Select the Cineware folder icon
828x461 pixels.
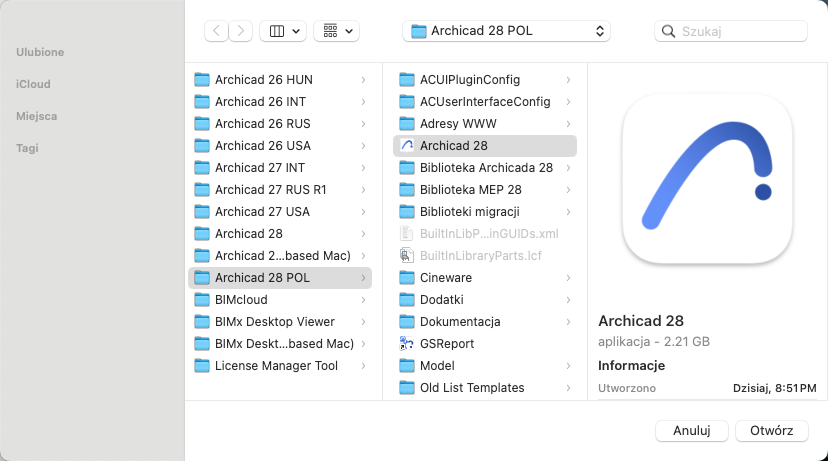(407, 278)
